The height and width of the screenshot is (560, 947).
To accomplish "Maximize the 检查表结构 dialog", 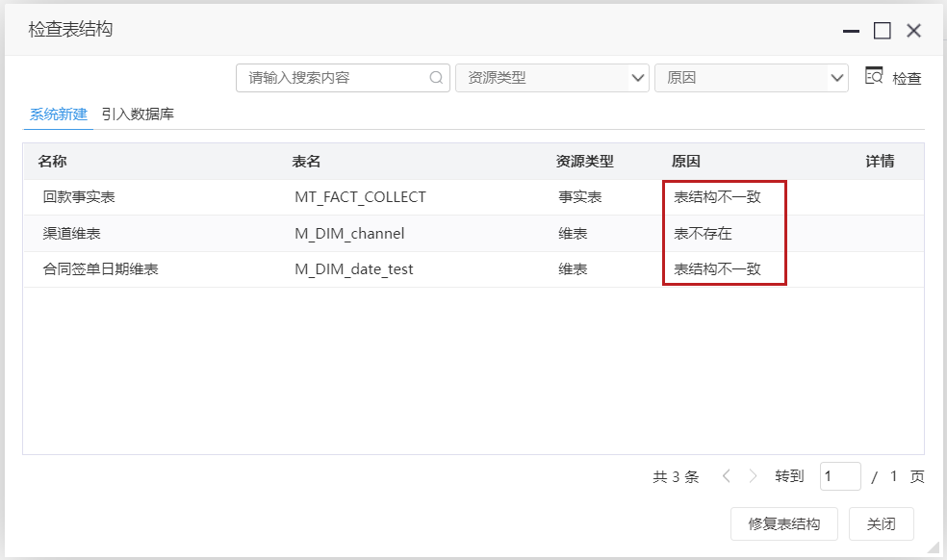I will [x=883, y=30].
